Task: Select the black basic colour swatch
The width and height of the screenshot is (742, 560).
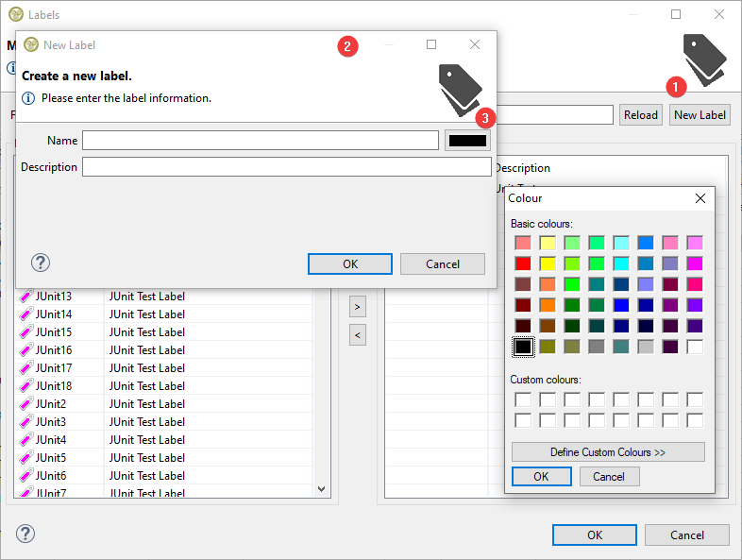Action: 523,347
